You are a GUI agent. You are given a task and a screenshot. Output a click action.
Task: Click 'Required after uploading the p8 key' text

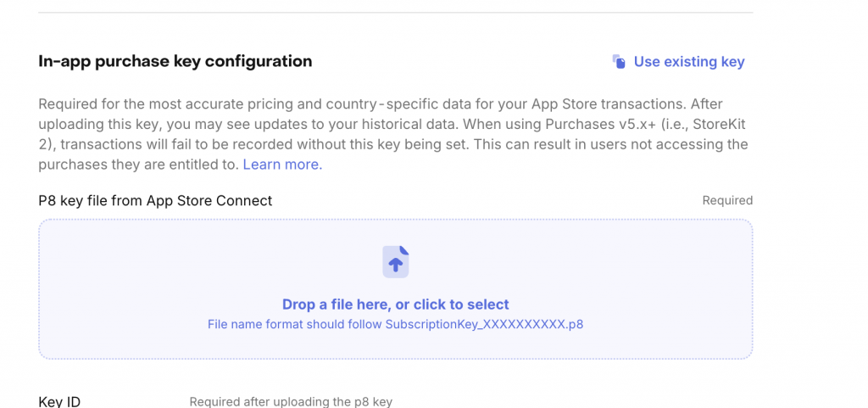point(291,402)
